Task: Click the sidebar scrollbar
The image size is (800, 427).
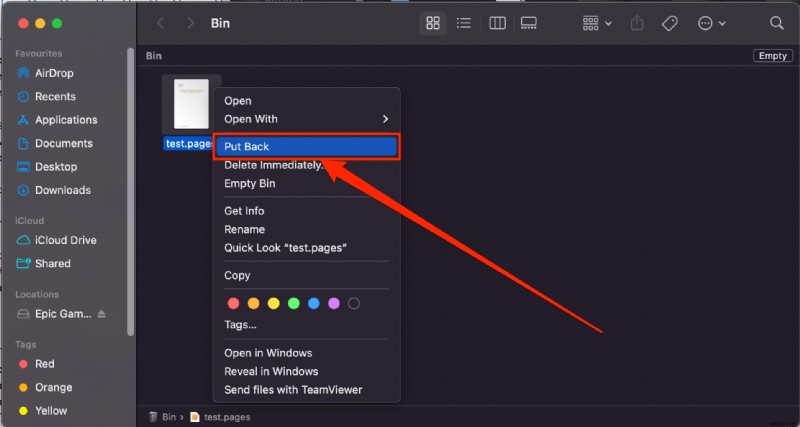Action: [131, 191]
